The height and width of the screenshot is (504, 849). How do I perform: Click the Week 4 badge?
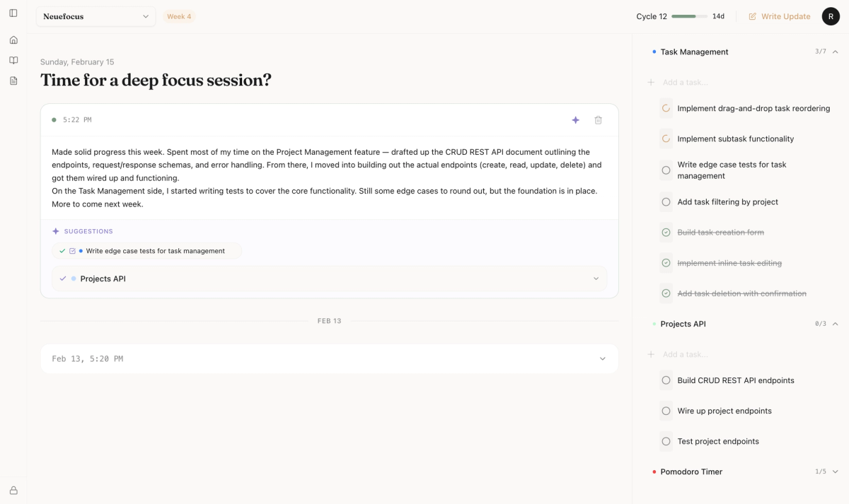[179, 16]
